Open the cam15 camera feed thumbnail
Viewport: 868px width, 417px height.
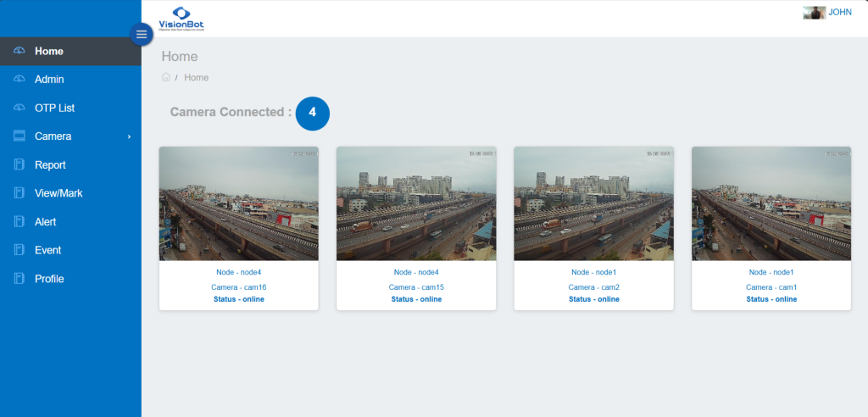[x=416, y=203]
